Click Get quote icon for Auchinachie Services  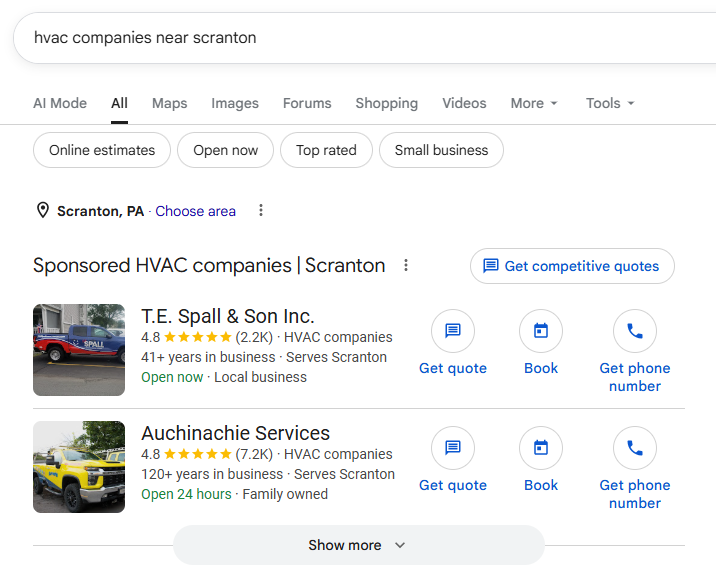pos(453,448)
